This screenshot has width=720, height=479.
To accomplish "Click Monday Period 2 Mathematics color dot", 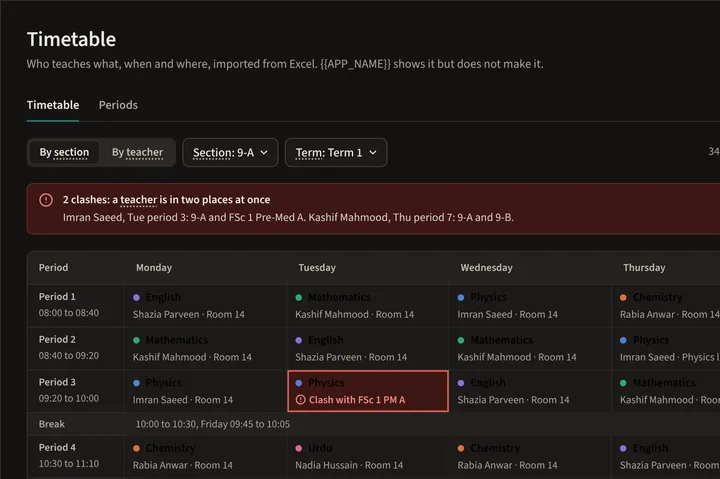I will (x=136, y=340).
